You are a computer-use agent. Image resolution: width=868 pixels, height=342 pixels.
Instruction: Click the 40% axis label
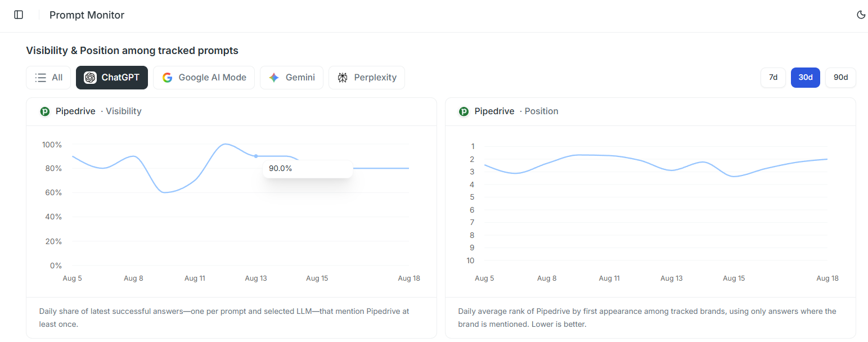(53, 217)
